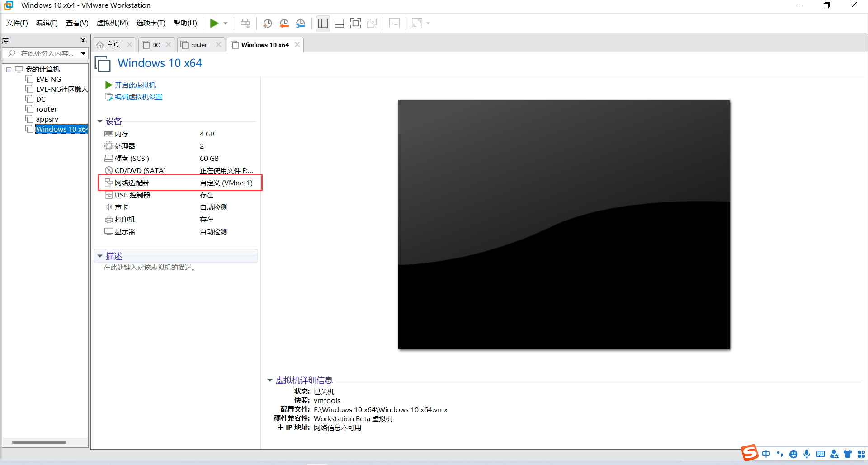This screenshot has height=465, width=868.
Task: Revert to snapshot toolbar icon
Action: coord(284,23)
